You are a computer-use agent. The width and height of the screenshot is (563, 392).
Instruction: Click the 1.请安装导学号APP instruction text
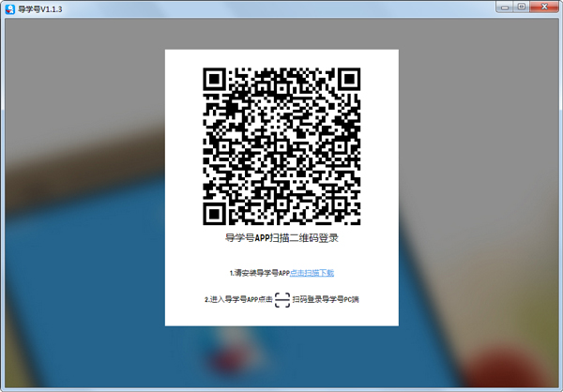pyautogui.click(x=259, y=273)
